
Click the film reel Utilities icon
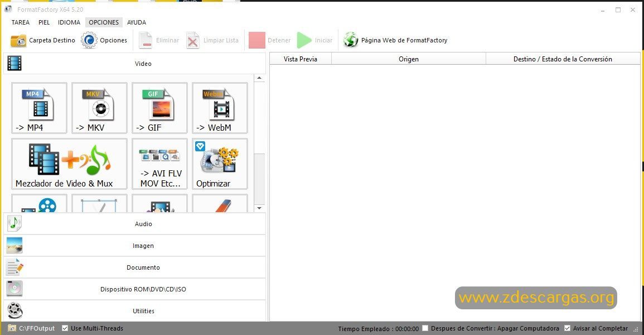[14, 311]
